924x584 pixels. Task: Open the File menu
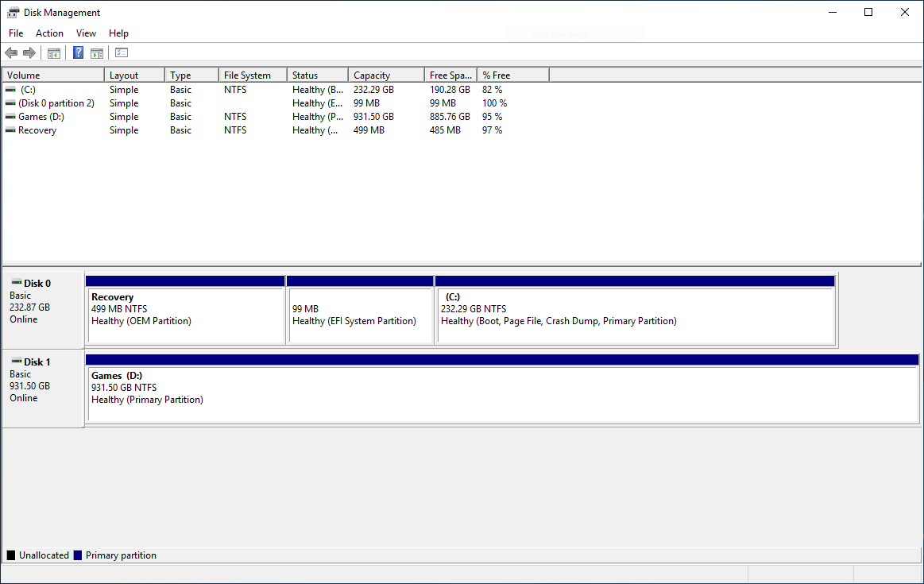pos(15,33)
